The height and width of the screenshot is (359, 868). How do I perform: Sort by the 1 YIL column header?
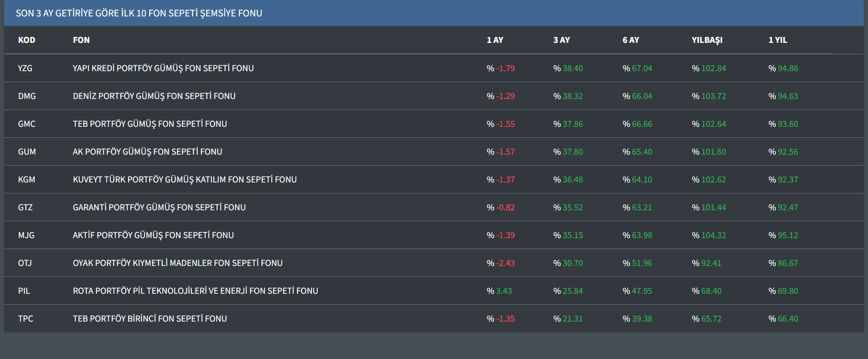[x=777, y=40]
